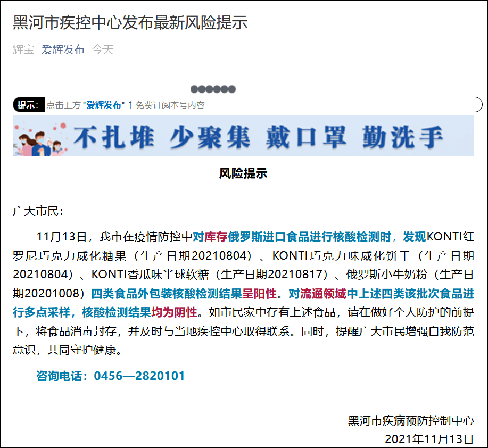Click the text 俄罗斯小牛奶粉
This screenshot has height=448, width=488.
[387, 275]
